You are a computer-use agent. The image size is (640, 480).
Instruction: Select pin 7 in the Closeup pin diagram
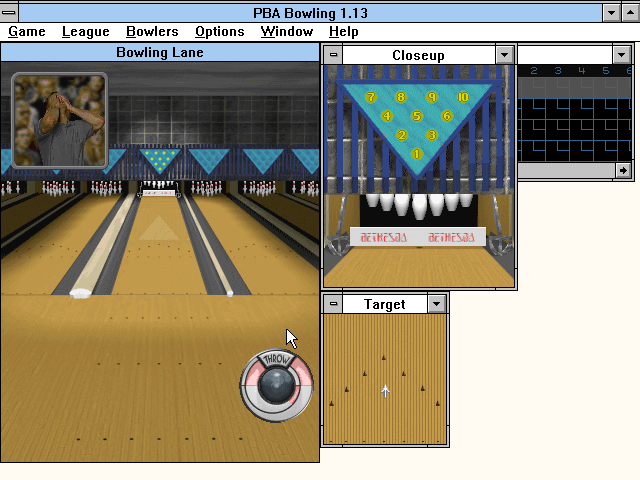(x=370, y=97)
